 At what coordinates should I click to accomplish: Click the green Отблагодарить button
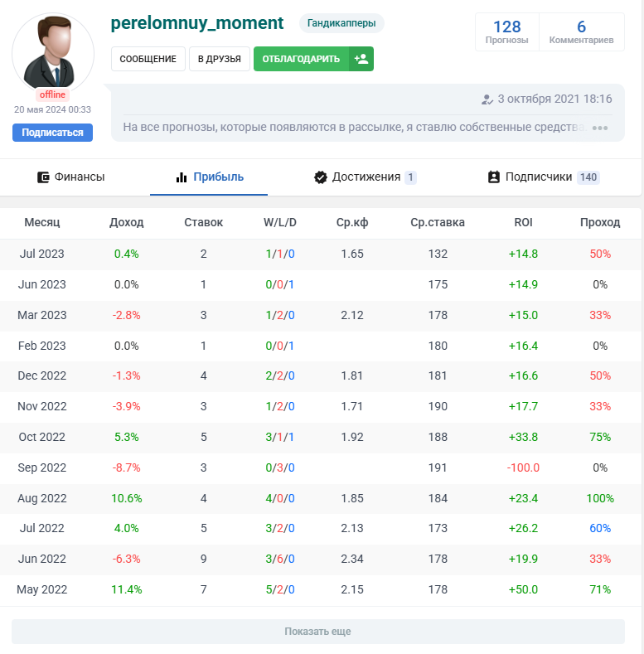[301, 59]
